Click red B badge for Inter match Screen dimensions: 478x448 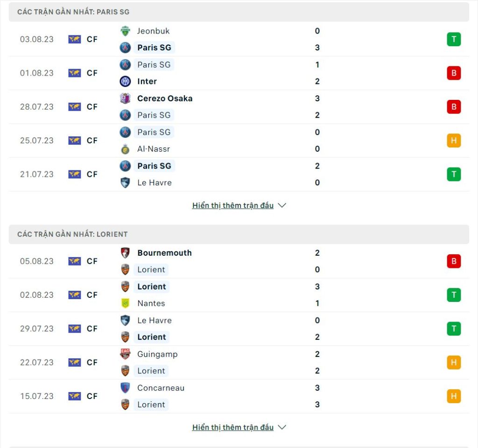[x=454, y=73]
